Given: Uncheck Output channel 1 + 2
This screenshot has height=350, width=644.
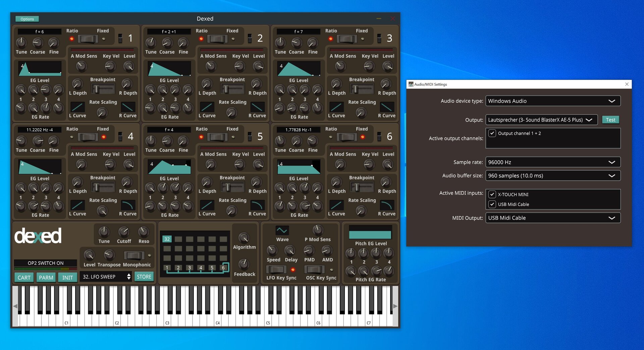Looking at the screenshot, I should point(492,133).
